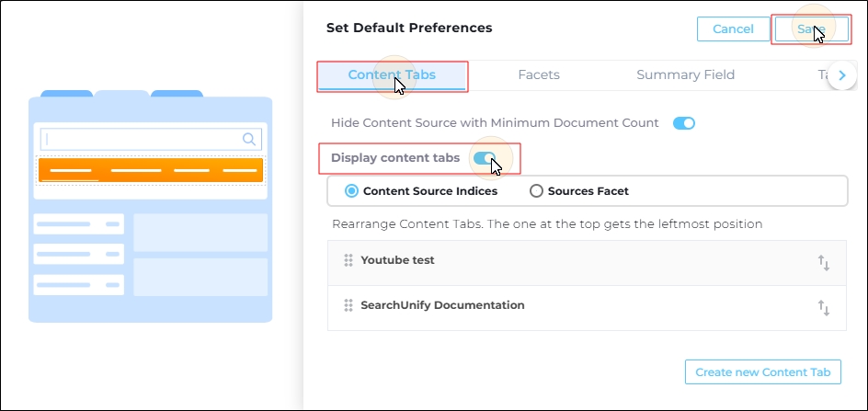The height and width of the screenshot is (411, 868).
Task: Select the Sources Facet radio option
Action: point(579,191)
